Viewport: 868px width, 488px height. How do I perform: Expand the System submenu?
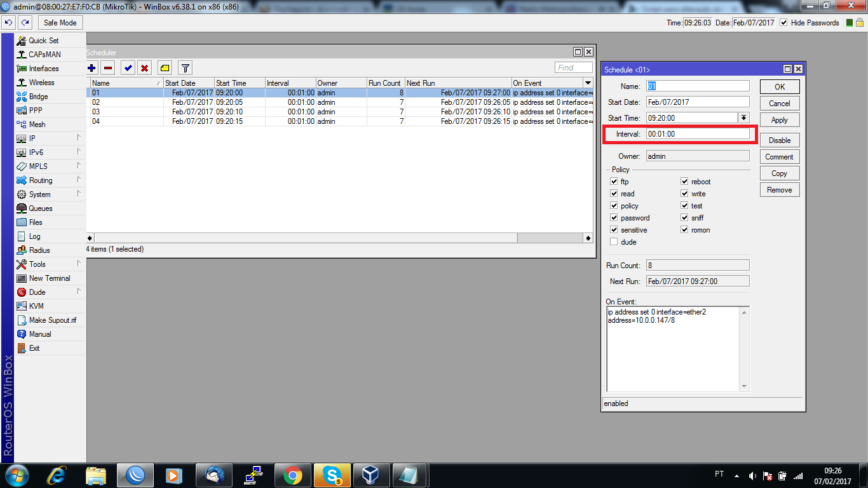tap(50, 194)
